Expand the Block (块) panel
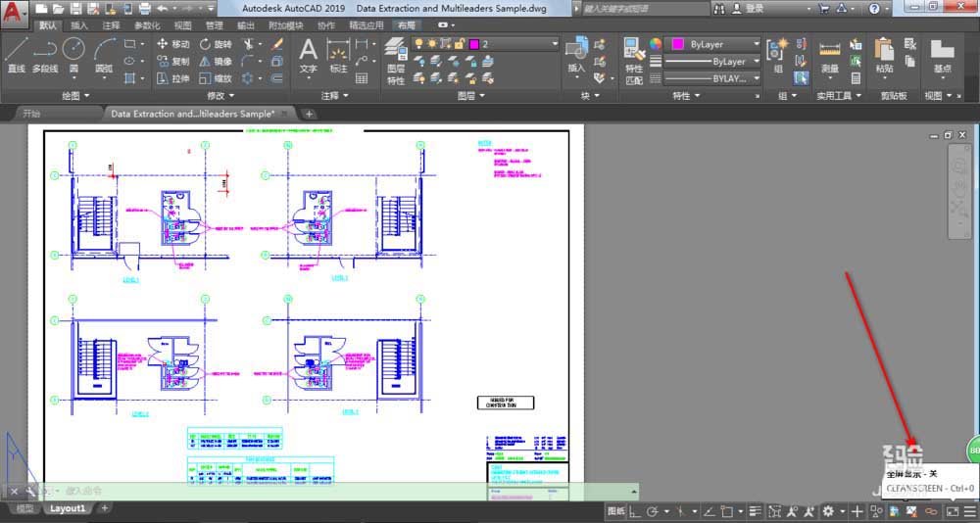The image size is (980, 523). click(x=590, y=96)
